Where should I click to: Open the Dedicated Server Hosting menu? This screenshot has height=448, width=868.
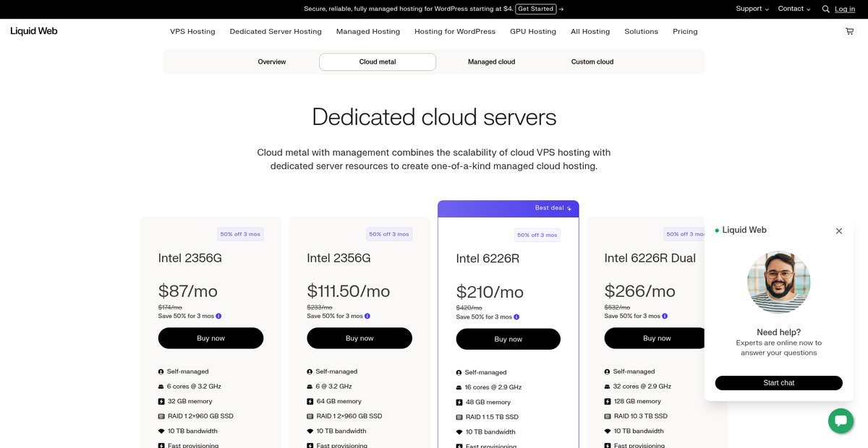pos(276,32)
